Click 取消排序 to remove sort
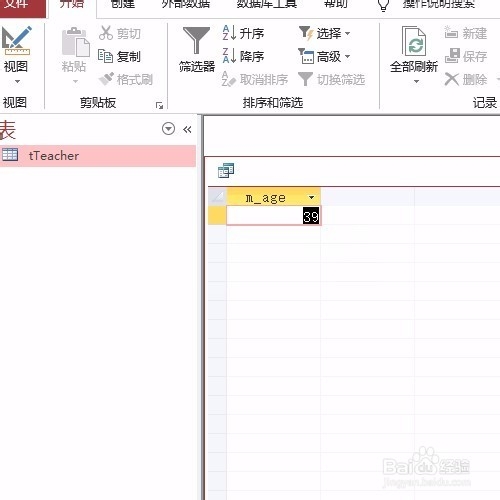500x500 pixels. click(x=255, y=79)
